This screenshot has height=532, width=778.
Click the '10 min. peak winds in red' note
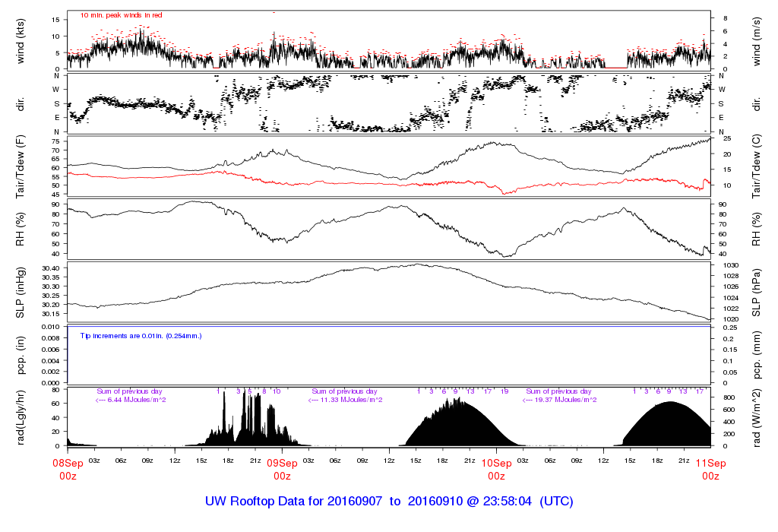click(x=121, y=15)
